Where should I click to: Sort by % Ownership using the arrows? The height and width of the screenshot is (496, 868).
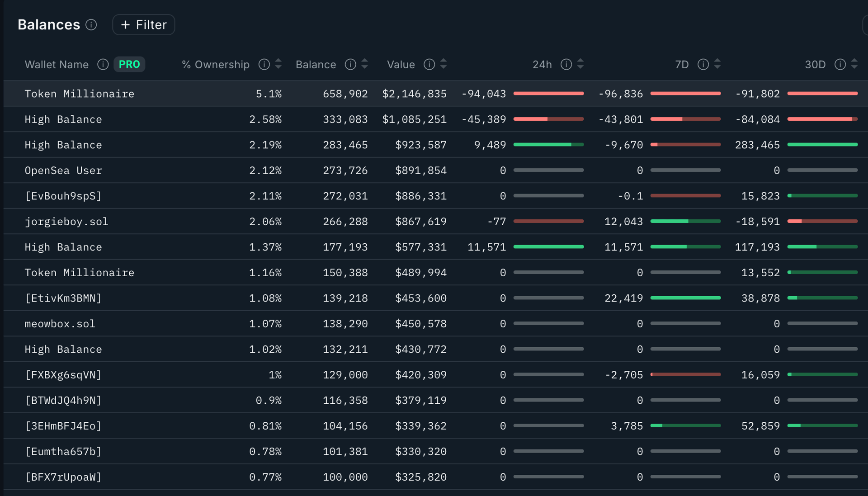(x=278, y=64)
